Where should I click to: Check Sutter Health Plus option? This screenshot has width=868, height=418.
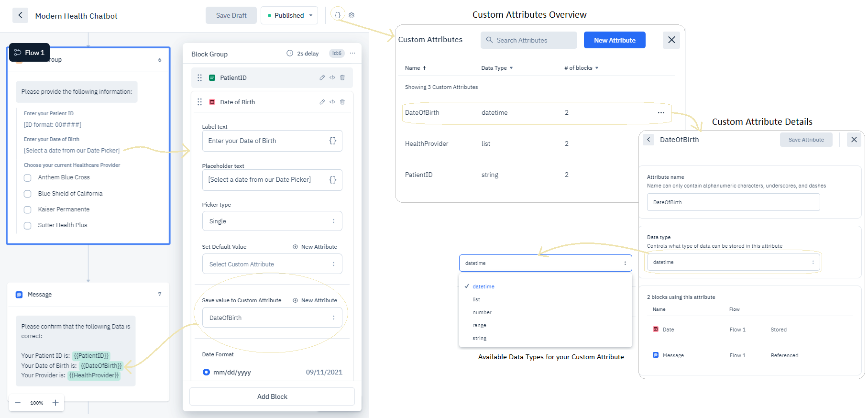(28, 225)
